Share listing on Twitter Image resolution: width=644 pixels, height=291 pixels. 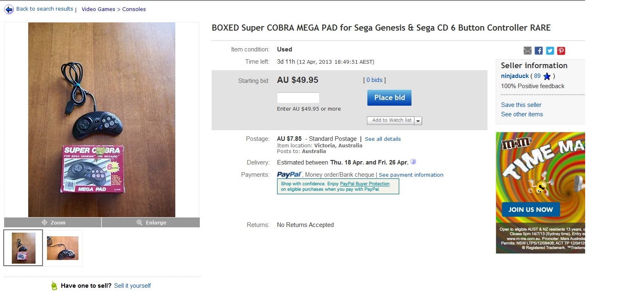(x=550, y=51)
